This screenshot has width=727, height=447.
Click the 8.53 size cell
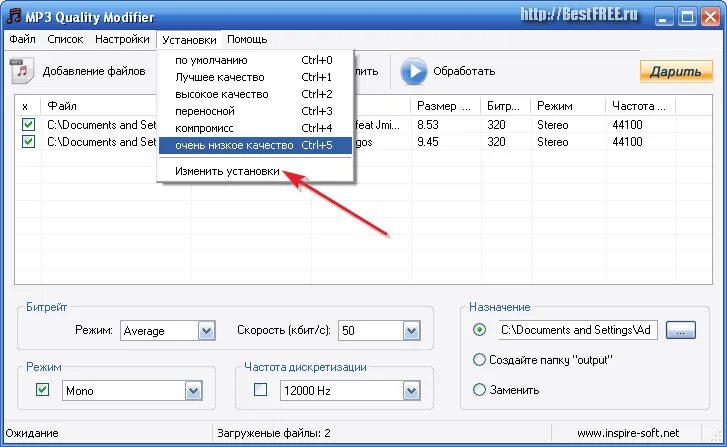pos(428,125)
